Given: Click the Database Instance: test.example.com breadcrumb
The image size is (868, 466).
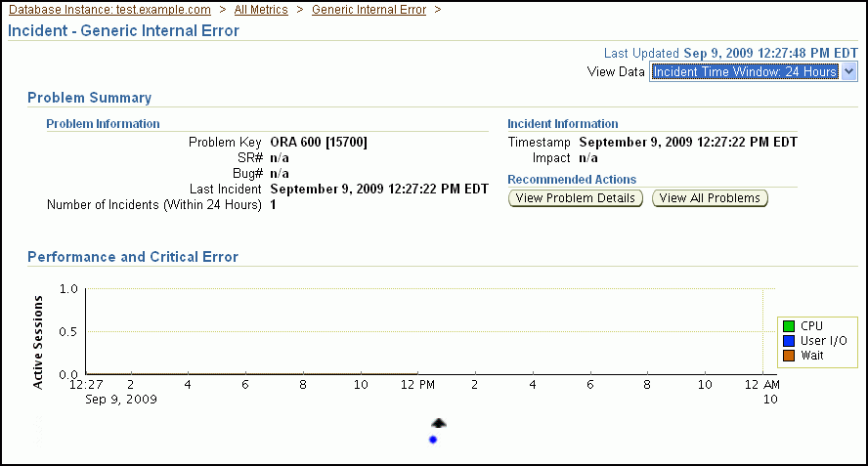Looking at the screenshot, I should tap(109, 10).
